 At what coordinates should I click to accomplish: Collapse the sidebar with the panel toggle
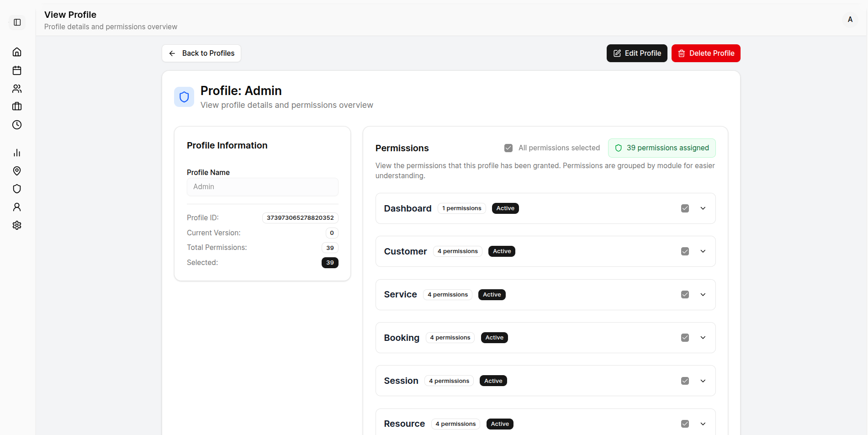pos(17,21)
